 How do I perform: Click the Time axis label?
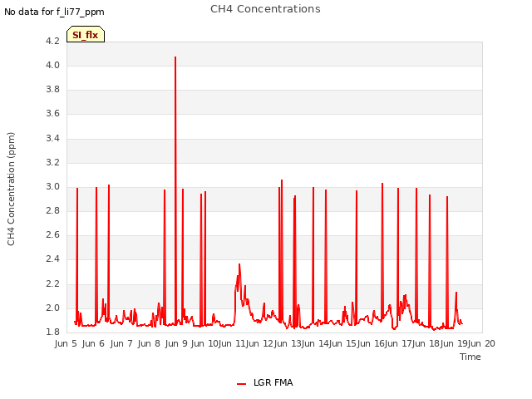[470, 357]
